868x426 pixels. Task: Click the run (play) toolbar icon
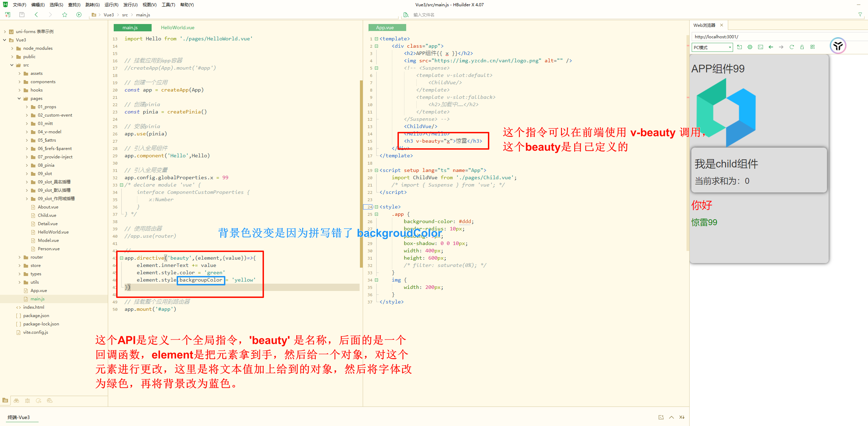point(79,15)
